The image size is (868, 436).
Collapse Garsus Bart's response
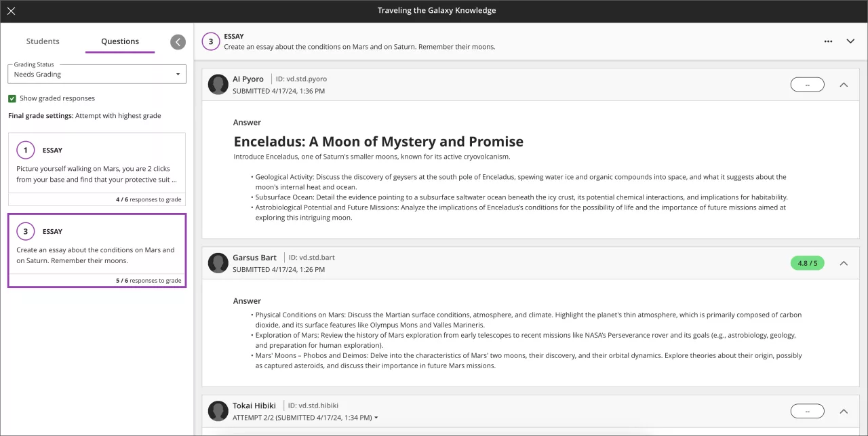[844, 263]
